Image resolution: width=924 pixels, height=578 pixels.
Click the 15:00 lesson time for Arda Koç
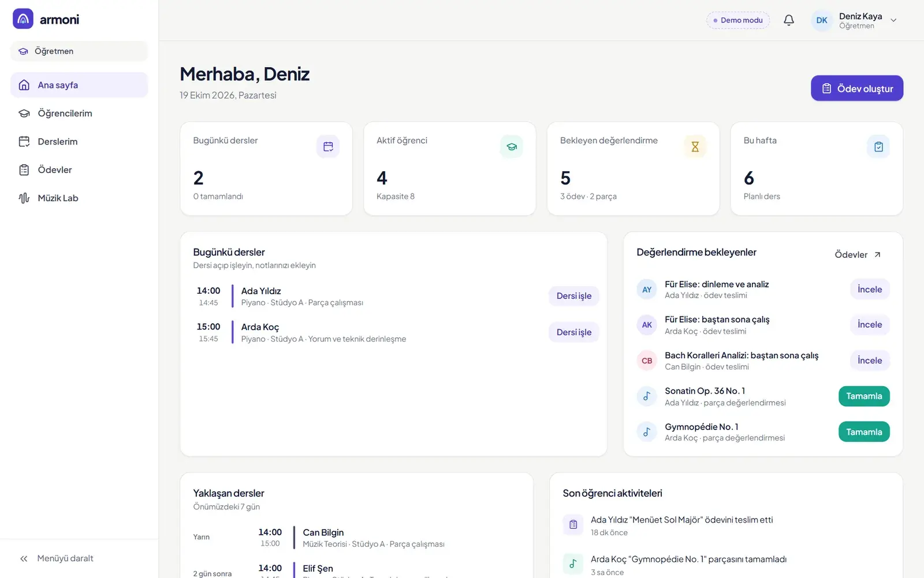[x=208, y=327]
